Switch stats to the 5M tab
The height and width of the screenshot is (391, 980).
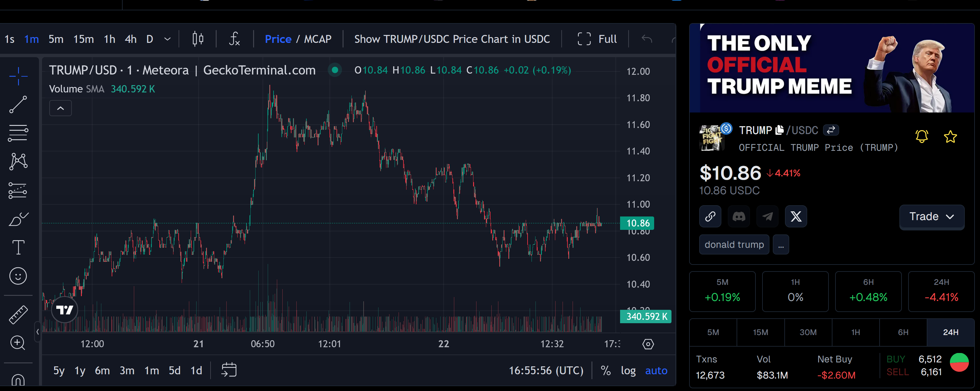tap(713, 332)
